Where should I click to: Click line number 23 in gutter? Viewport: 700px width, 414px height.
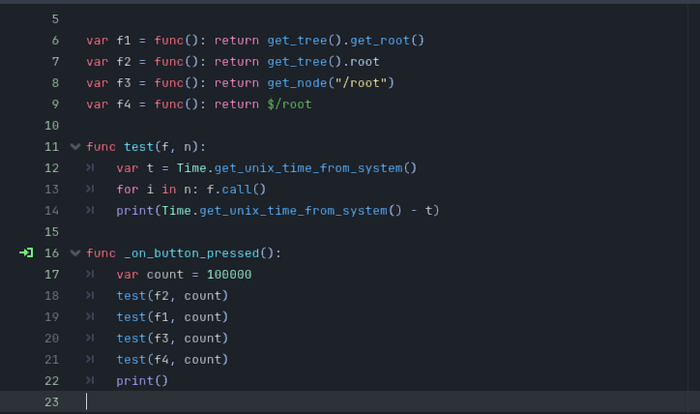(x=52, y=402)
